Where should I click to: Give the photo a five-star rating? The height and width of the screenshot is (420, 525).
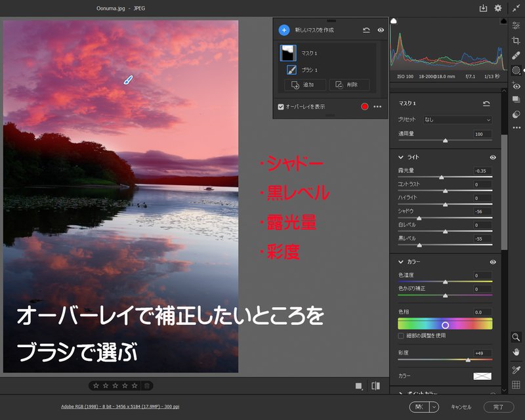point(135,386)
